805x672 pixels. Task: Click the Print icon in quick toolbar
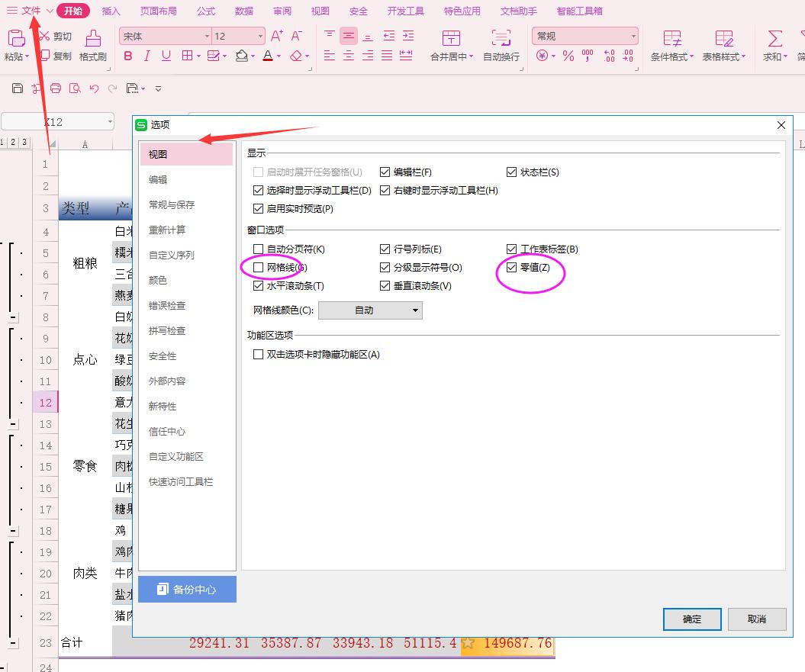point(56,88)
